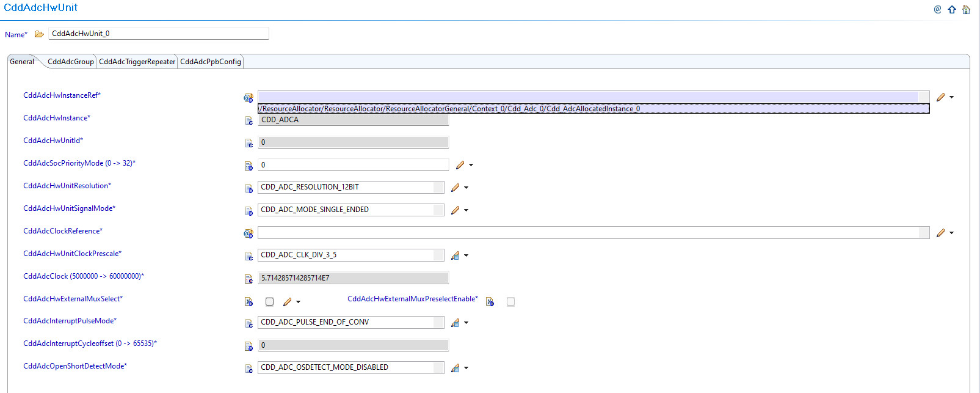Expand the CddAdcOpenShortDetectMode dropdown
Image resolution: width=980 pixels, height=393 pixels.
[x=438, y=368]
